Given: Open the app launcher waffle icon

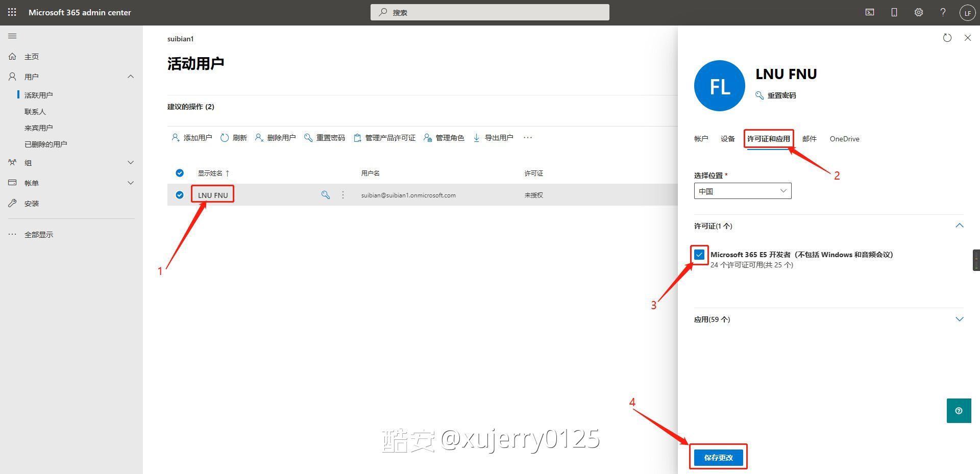Looking at the screenshot, I should [12, 12].
